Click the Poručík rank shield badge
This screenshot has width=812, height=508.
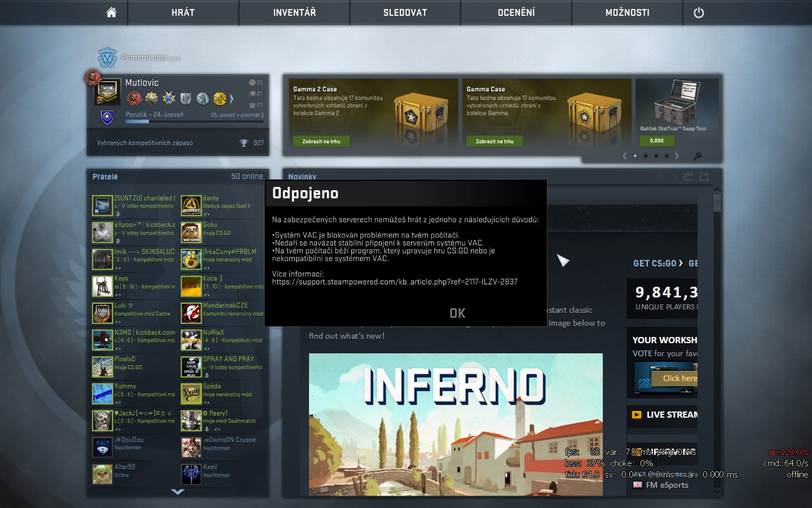tap(107, 117)
